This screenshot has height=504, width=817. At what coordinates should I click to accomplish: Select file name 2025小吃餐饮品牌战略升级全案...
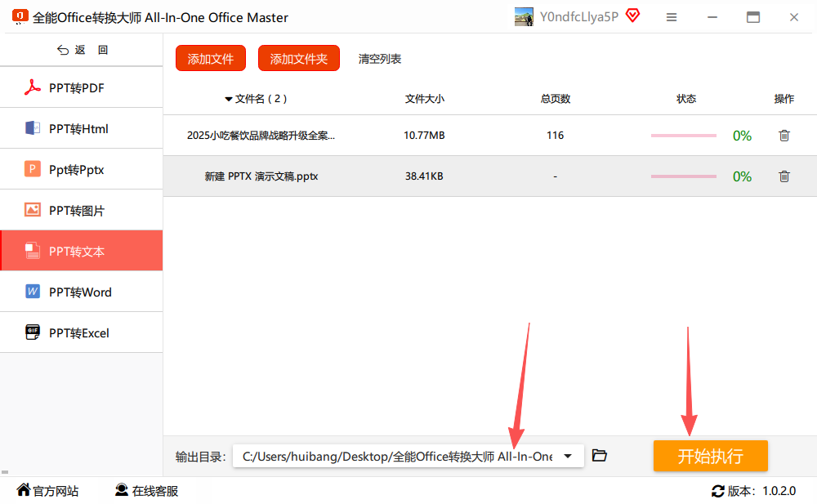(261, 136)
